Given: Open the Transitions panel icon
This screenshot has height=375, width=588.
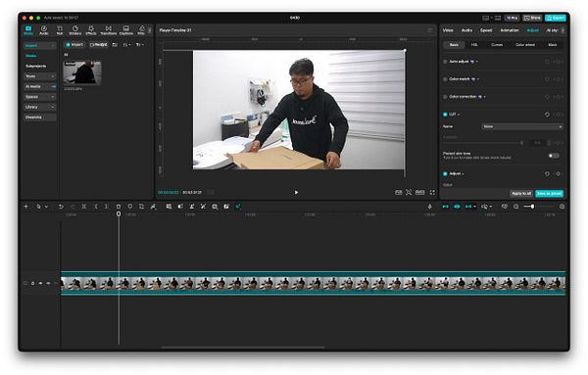Looking at the screenshot, I should coord(109,30).
